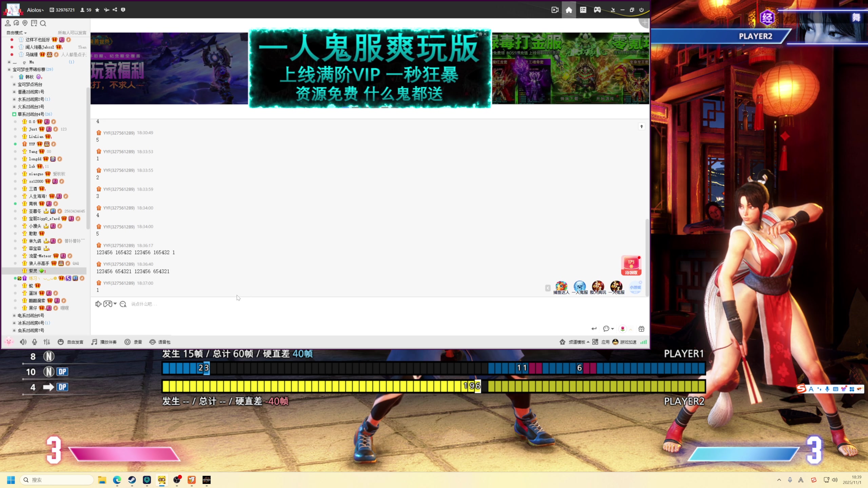868x488 pixels.
Task: Open the equalizer mixer settings icon
Action: click(x=47, y=342)
